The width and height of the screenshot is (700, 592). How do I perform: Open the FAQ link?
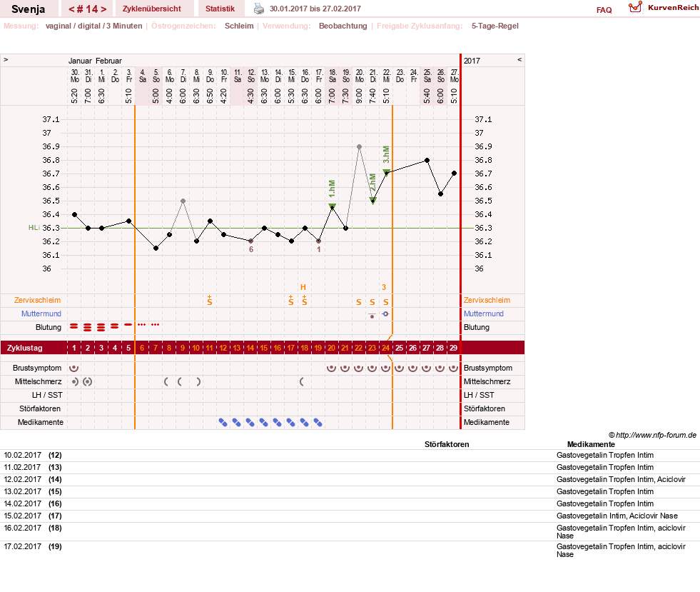(604, 10)
